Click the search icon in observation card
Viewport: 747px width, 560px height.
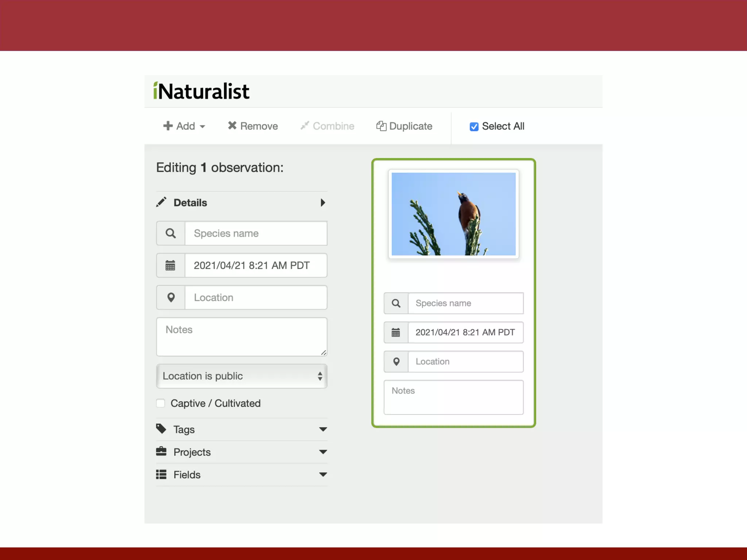(396, 303)
